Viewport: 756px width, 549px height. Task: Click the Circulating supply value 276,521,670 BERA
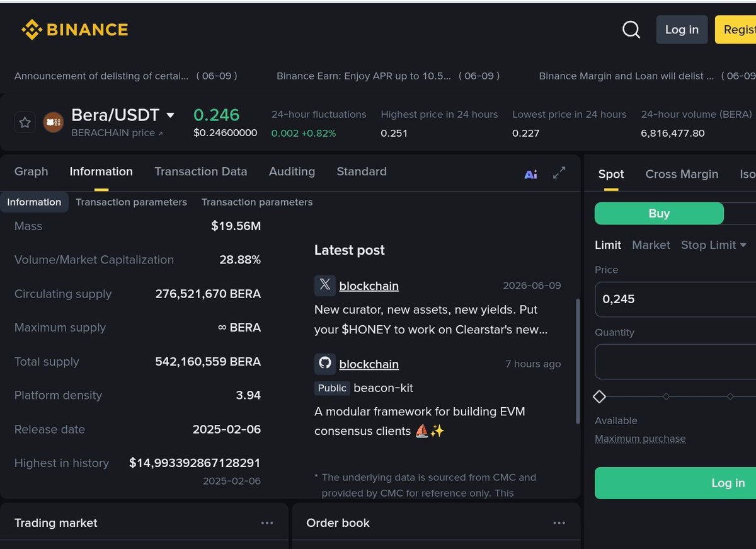[208, 294]
